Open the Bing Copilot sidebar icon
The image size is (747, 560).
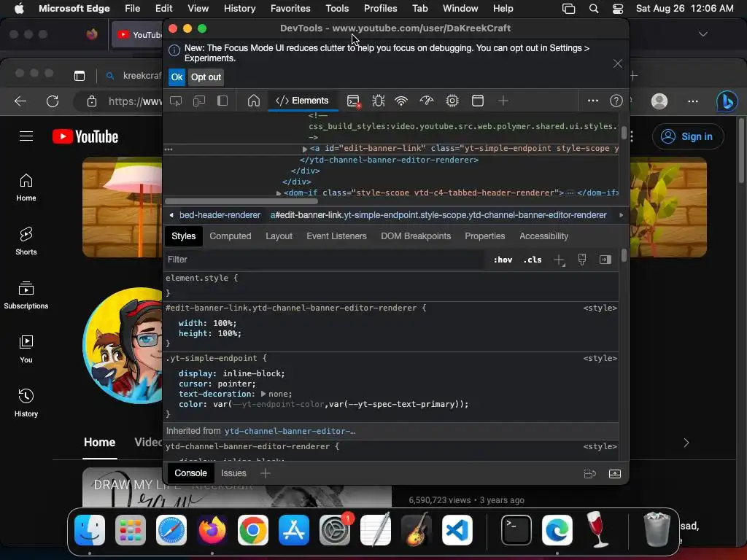coord(727,101)
